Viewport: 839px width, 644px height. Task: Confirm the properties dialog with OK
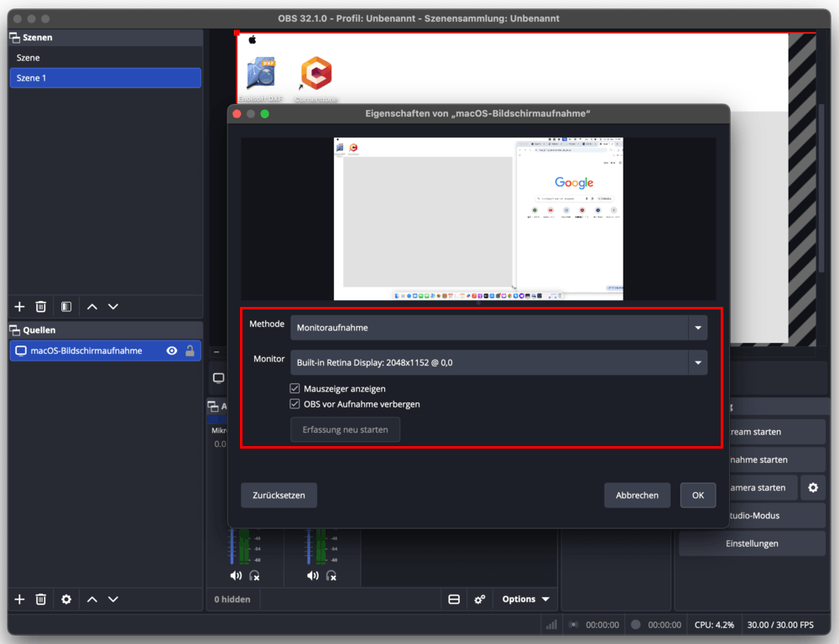pos(697,496)
